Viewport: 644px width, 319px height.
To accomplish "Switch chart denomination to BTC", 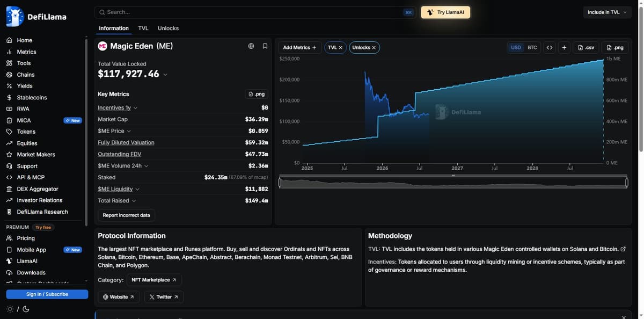I will tap(532, 47).
